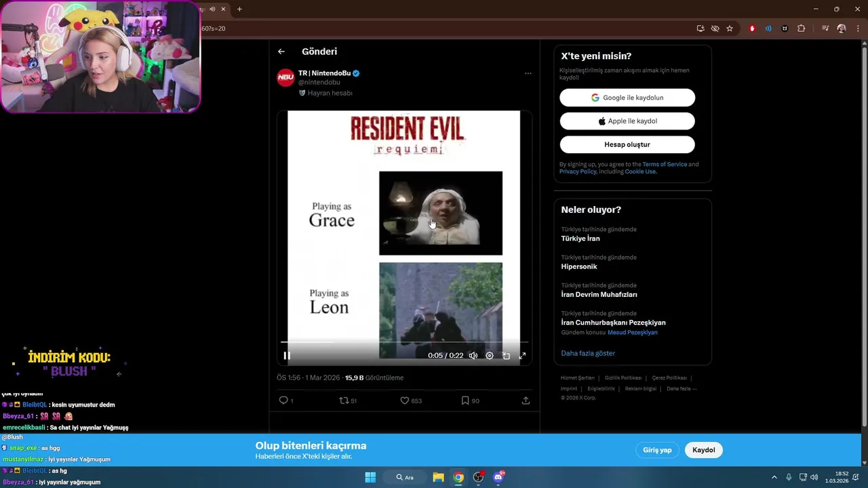Open Discord from the taskbar
Screen dimensions: 868x488
pyautogui.click(x=499, y=477)
